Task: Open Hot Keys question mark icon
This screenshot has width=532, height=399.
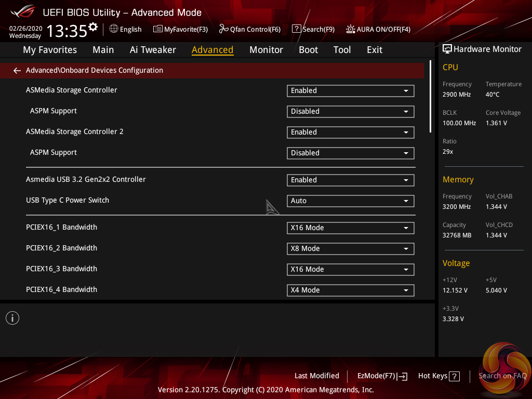Action: [454, 376]
